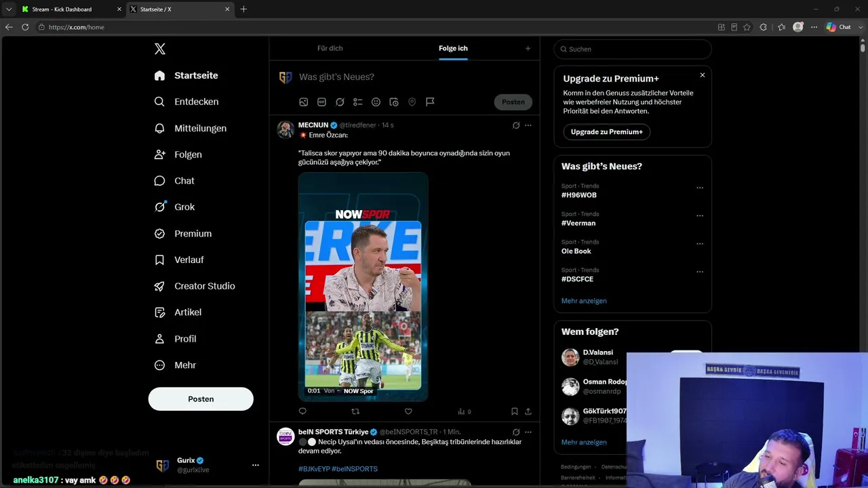
Task: Play the NOW Spor video thumbnail
Action: point(363,287)
